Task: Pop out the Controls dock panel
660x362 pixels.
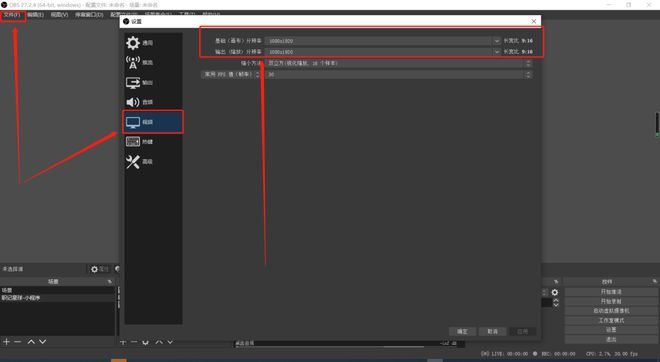Action: (x=655, y=281)
